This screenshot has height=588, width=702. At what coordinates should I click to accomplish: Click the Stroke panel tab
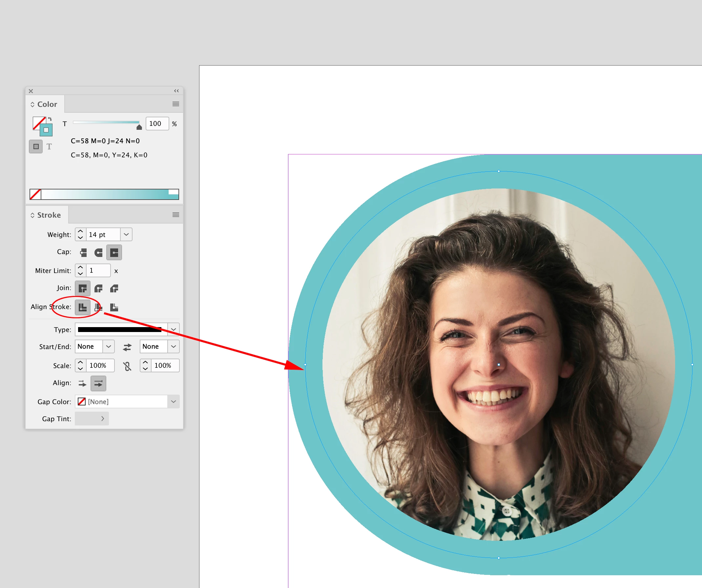pyautogui.click(x=49, y=215)
